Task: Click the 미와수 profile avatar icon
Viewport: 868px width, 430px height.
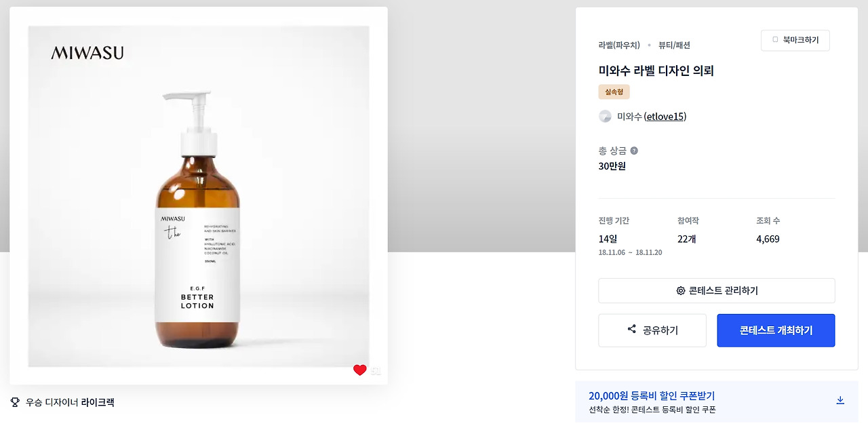Action: [605, 117]
